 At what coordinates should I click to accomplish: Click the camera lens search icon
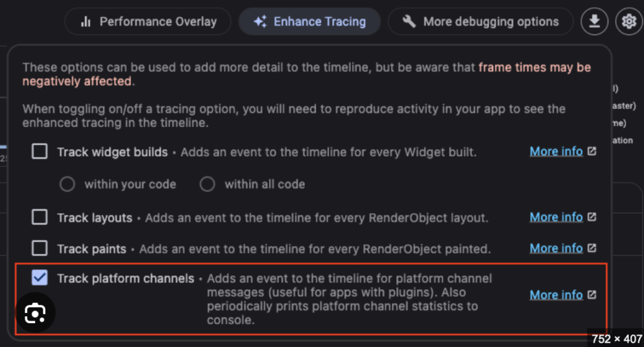point(35,314)
